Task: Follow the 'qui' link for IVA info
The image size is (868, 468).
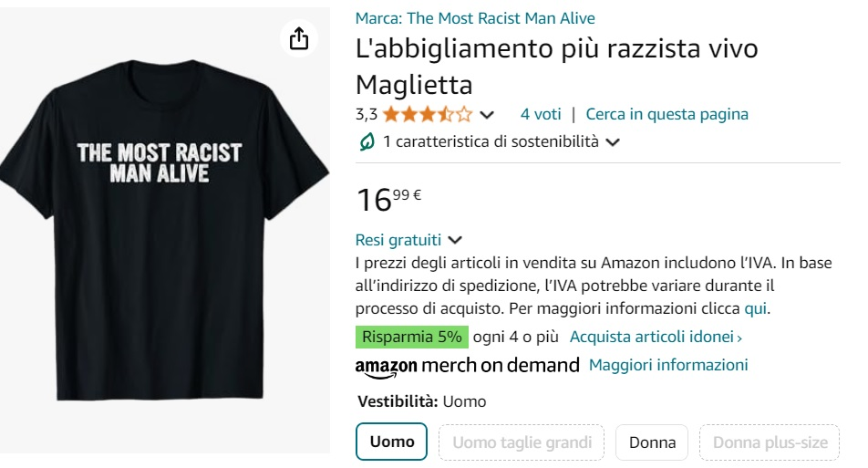Action: click(755, 308)
